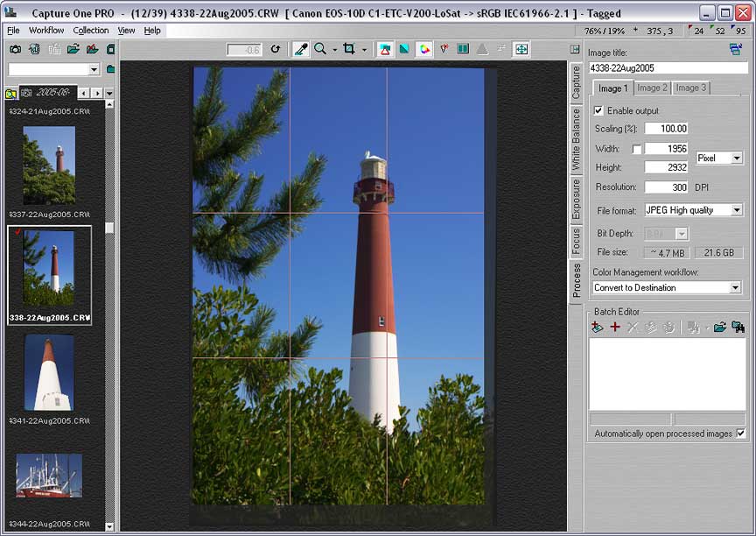756x536 pixels.
Task: Toggle the Enable output checkbox
Action: (598, 111)
